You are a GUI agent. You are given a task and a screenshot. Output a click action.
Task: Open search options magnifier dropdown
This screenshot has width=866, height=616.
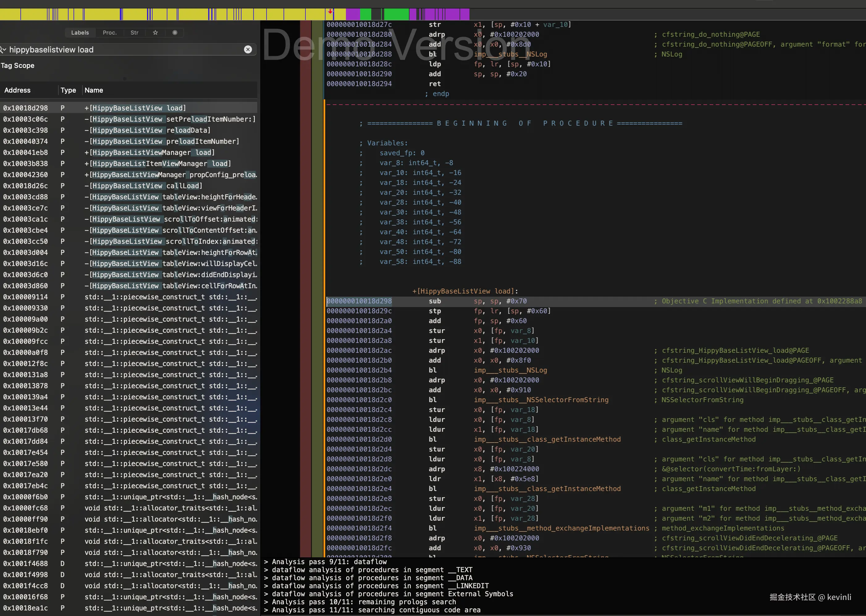(x=3, y=50)
